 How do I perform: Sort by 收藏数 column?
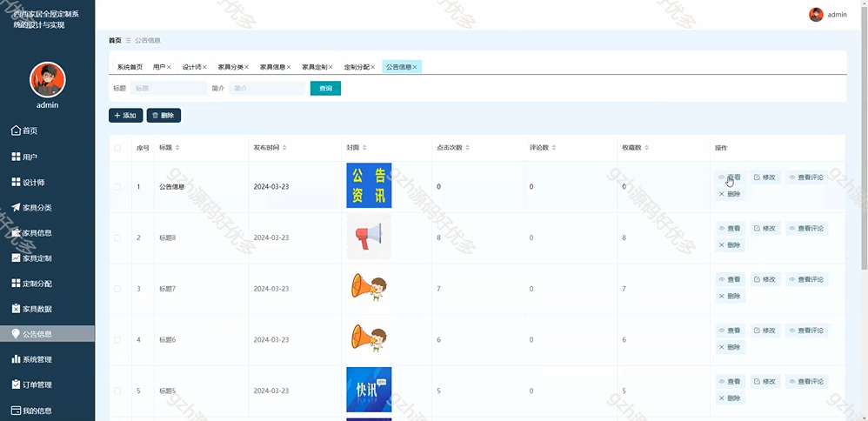point(646,148)
